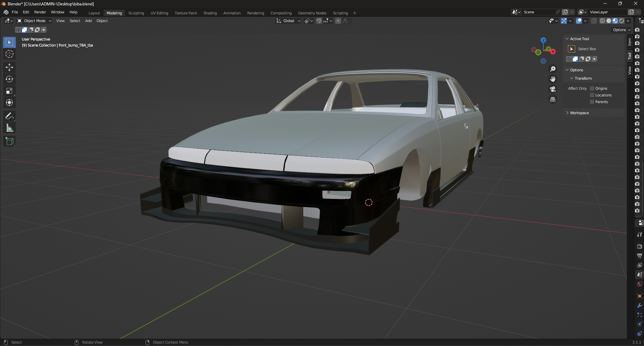Select the Add Cube tool
Screen dimensions: 644x346
tap(9, 141)
